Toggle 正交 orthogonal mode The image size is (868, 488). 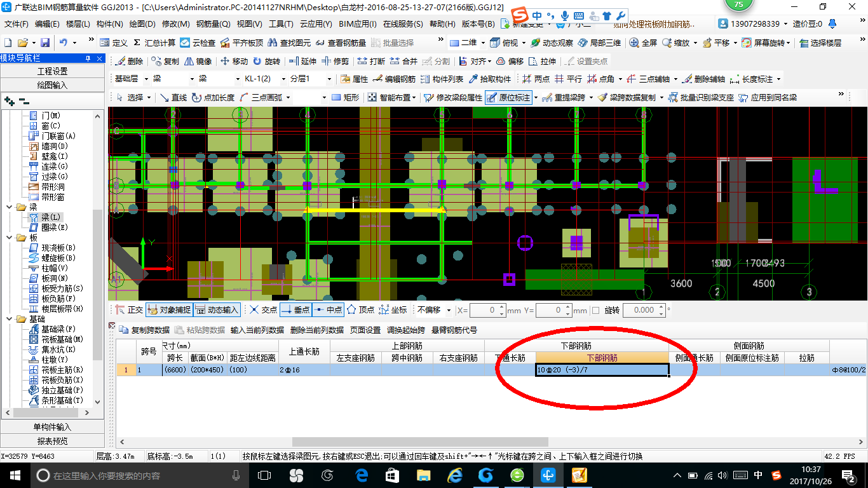(x=129, y=310)
